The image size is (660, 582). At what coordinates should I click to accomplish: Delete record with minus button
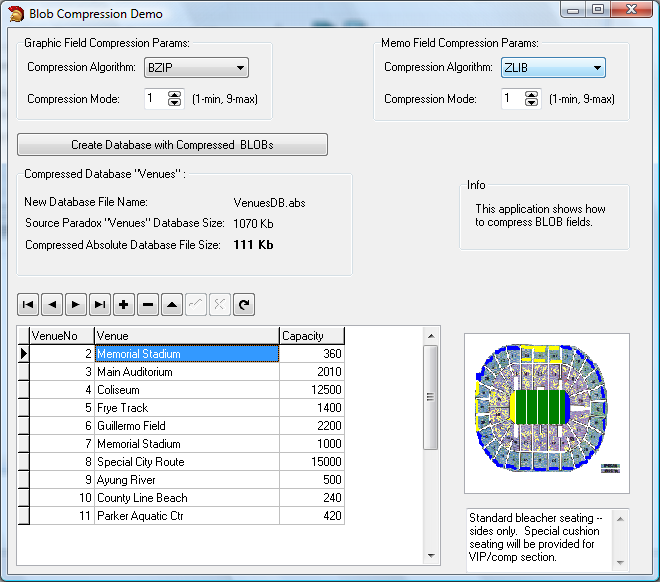147,304
